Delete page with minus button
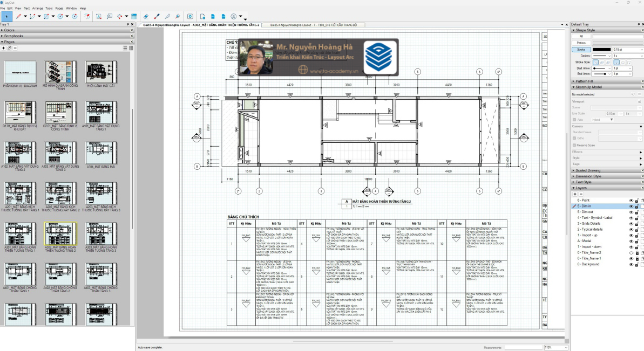The height and width of the screenshot is (351, 644). tap(15, 48)
